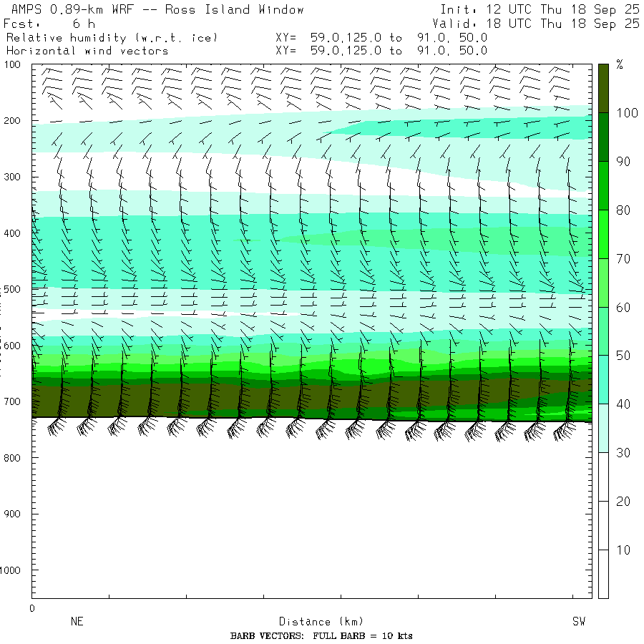Image resolution: width=644 pixels, height=644 pixels.
Task: Click the colorbar label '30'
Action: tap(623, 453)
